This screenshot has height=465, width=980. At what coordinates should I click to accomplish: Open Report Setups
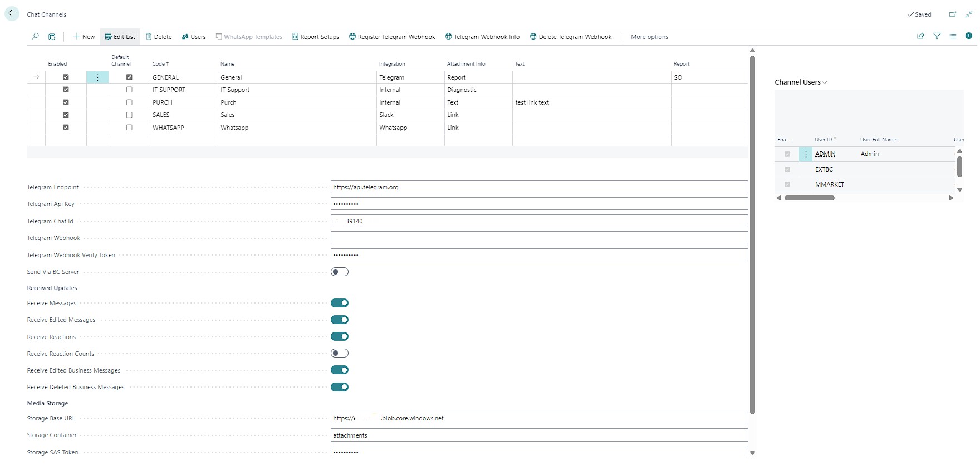(316, 37)
